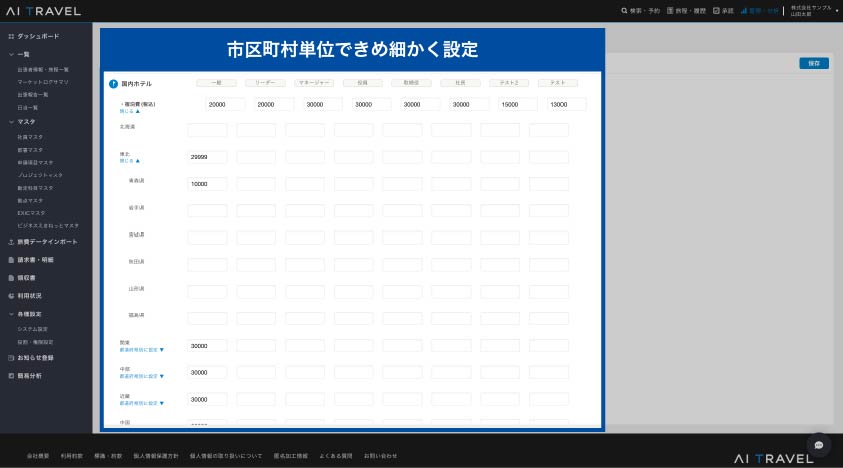Click the 請求書・明細 document icon
Image resolution: width=843 pixels, height=468 pixels.
click(11, 260)
